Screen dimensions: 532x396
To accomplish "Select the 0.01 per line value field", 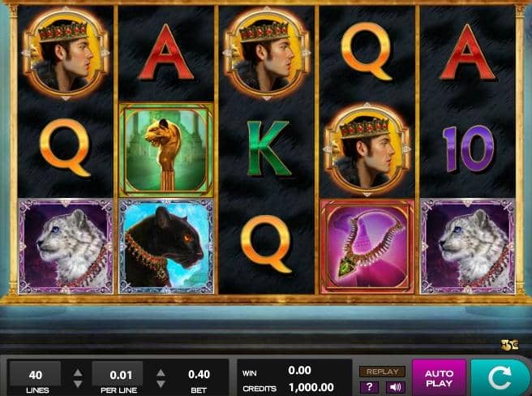I will pos(118,374).
